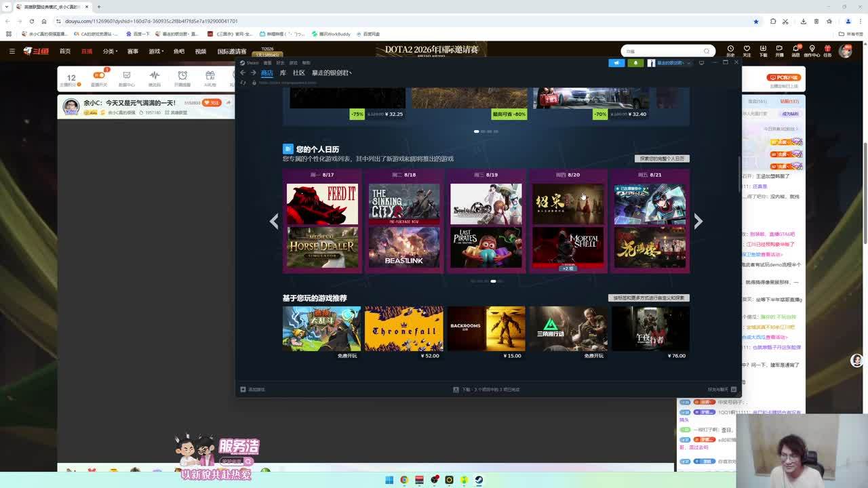Open a new browser tab

tap(99, 7)
